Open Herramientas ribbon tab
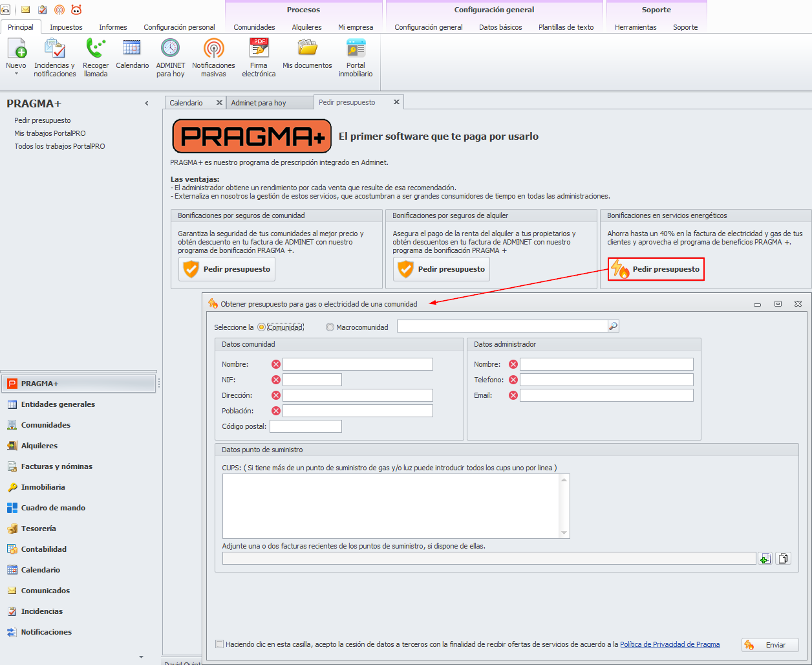The width and height of the screenshot is (812, 665). (636, 27)
